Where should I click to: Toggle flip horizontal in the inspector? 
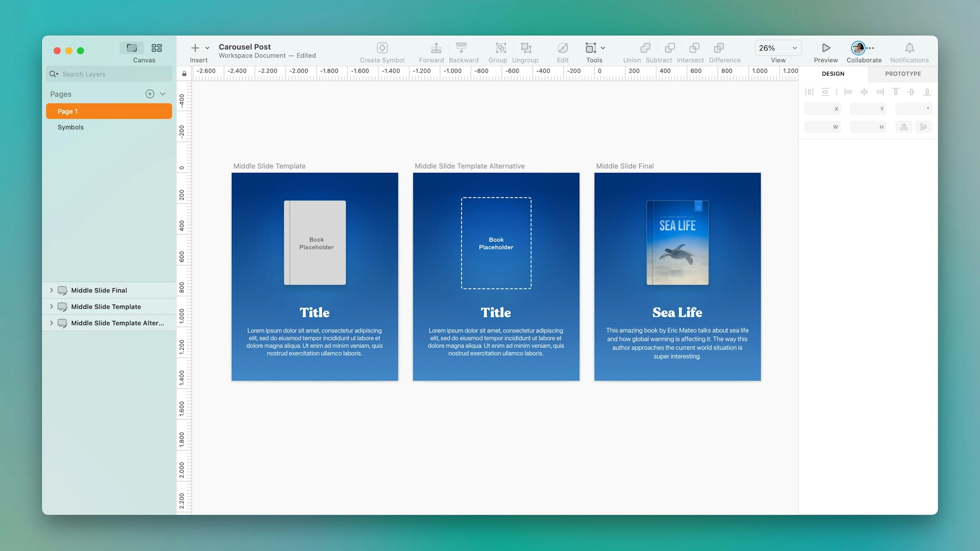(903, 127)
